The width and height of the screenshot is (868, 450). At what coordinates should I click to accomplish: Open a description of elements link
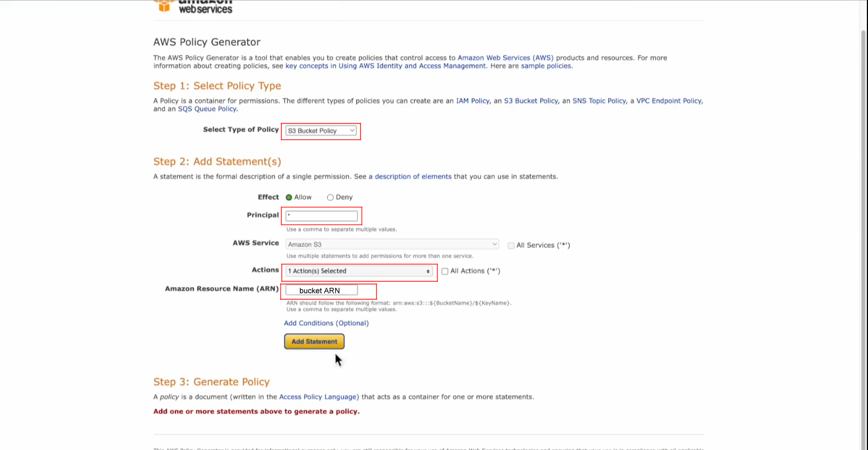410,177
